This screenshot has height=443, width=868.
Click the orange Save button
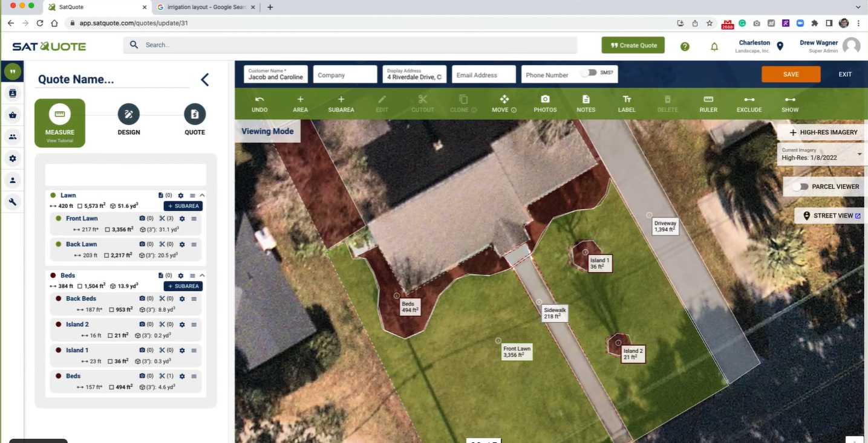(791, 74)
